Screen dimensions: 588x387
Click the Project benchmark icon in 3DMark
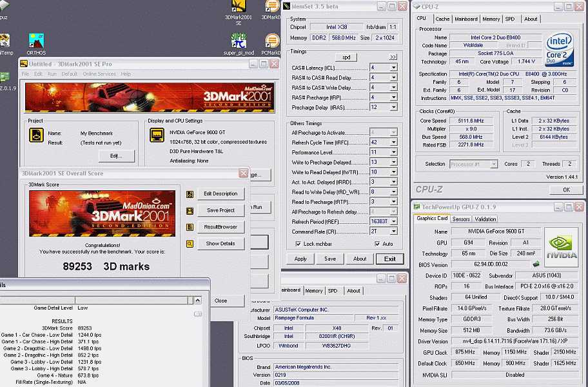[36, 135]
